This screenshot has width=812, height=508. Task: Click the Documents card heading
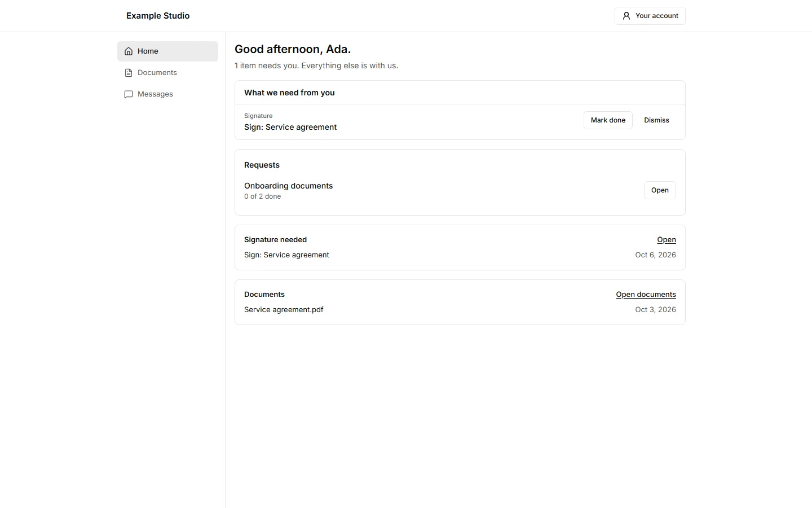click(x=264, y=295)
